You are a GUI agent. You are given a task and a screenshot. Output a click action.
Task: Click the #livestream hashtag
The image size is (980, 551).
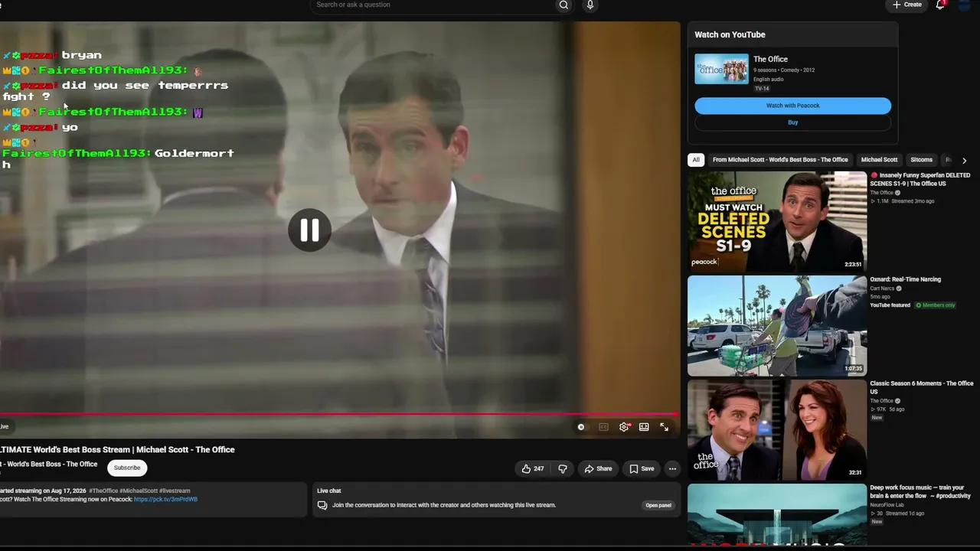click(175, 491)
